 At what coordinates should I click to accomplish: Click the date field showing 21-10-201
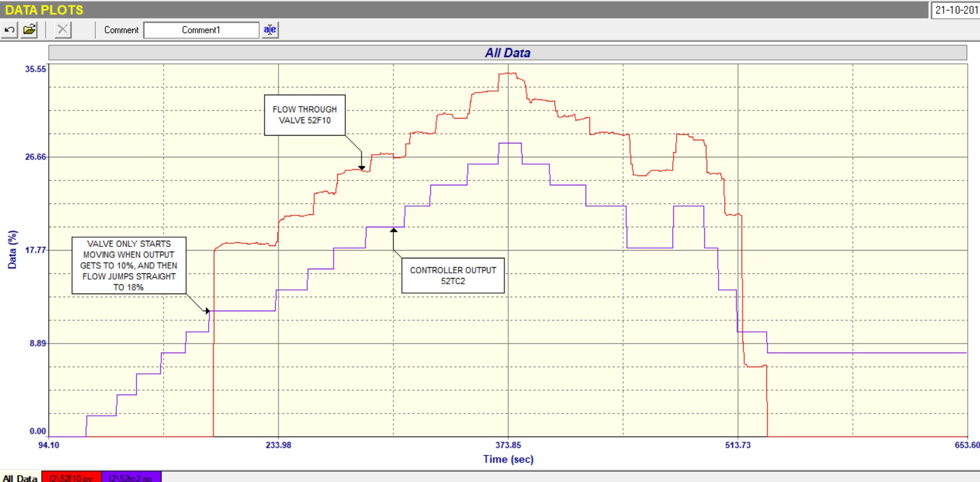[956, 10]
